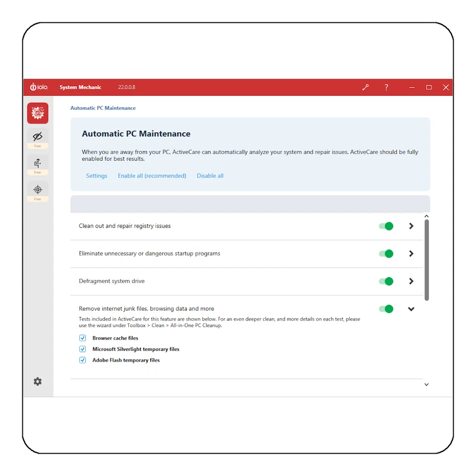The image size is (476, 476).
Task: Click Browser cache files label
Action: (116, 338)
